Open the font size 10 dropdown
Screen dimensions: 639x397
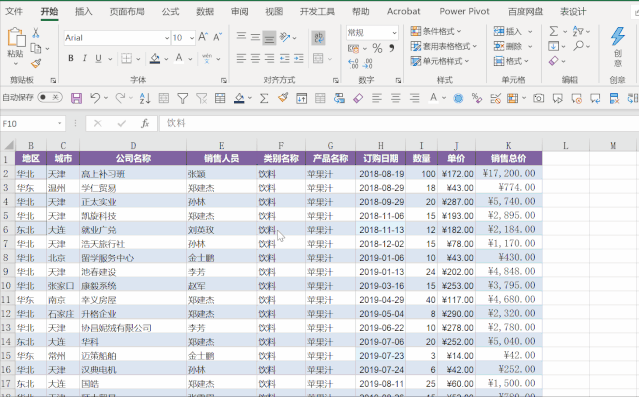[192, 38]
